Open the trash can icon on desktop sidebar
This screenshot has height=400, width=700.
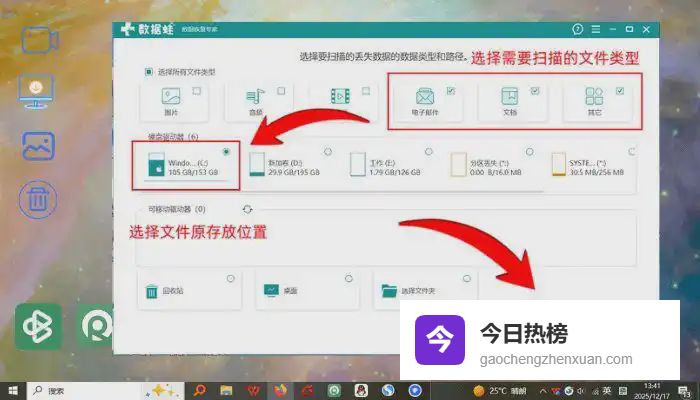click(38, 197)
